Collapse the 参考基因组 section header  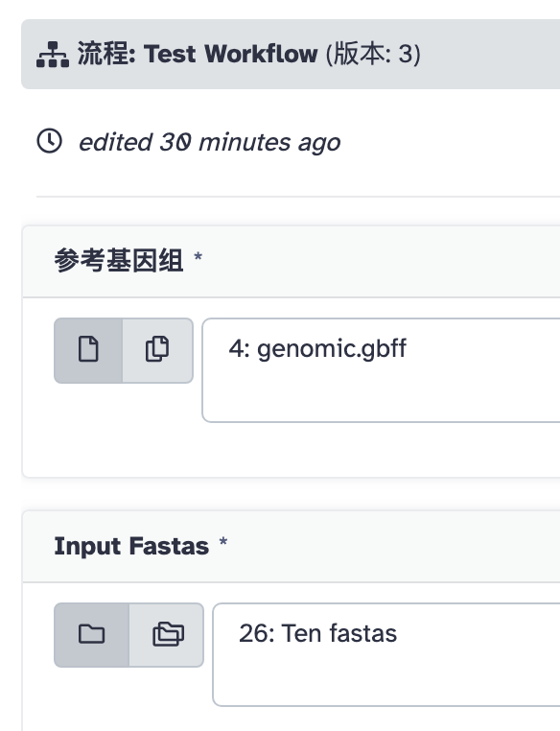pos(292,261)
